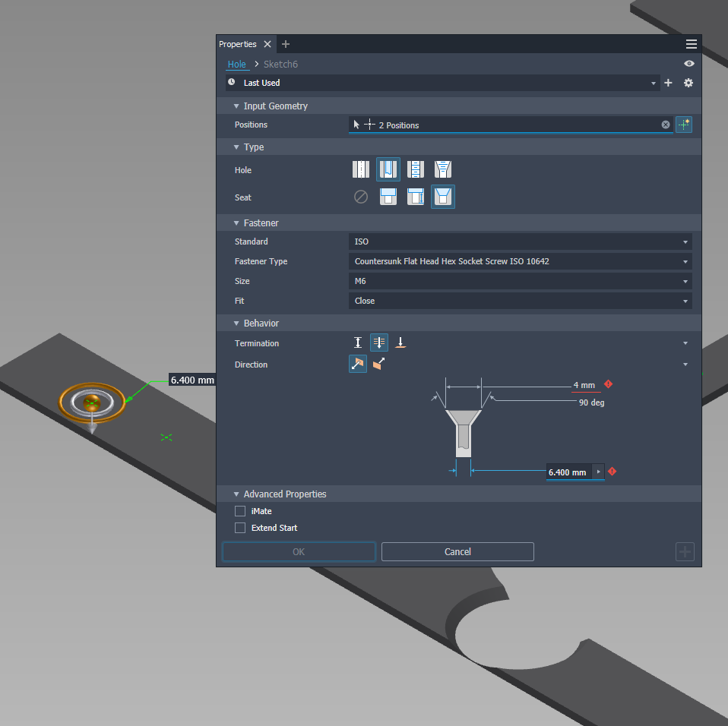Screen dimensions: 728x726
Task: Flip the hole direction
Action: tap(378, 363)
